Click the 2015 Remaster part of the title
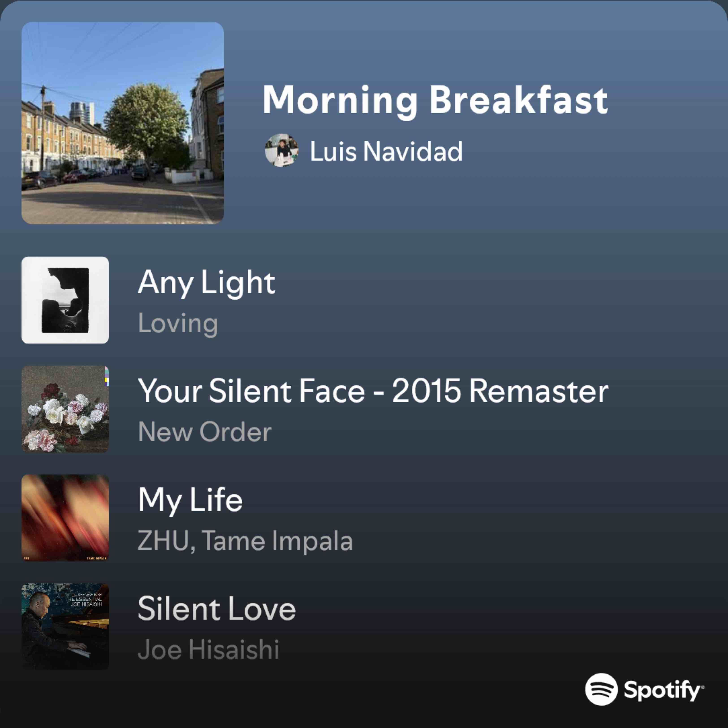The height and width of the screenshot is (728, 728). click(500, 391)
